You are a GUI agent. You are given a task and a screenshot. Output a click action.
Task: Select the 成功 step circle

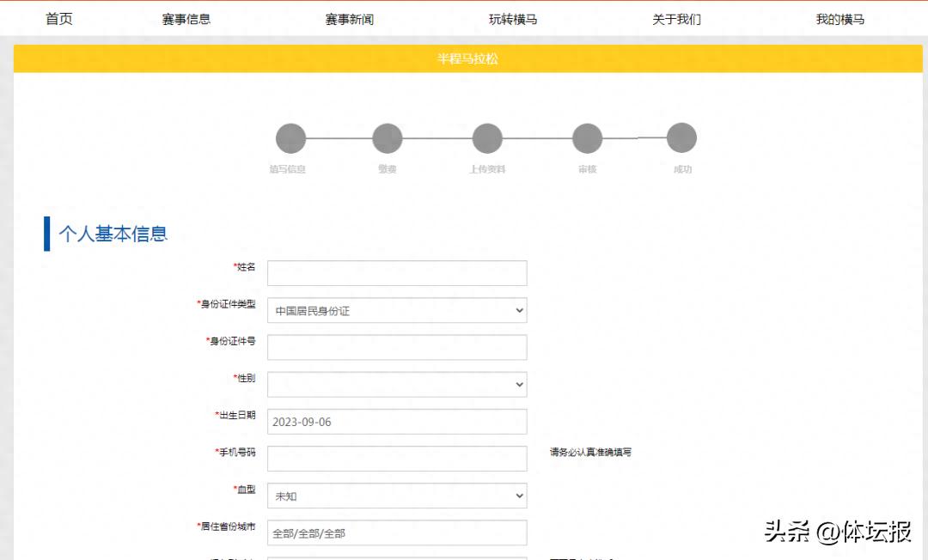pyautogui.click(x=681, y=137)
